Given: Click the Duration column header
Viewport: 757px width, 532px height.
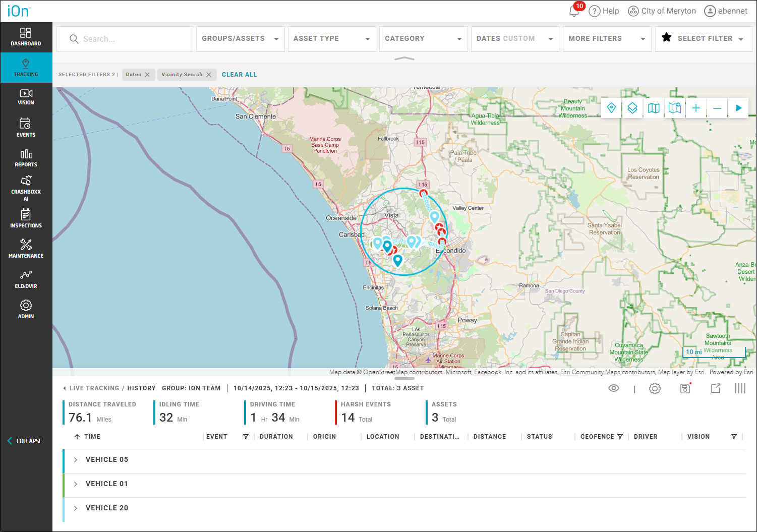Looking at the screenshot, I should coord(276,437).
